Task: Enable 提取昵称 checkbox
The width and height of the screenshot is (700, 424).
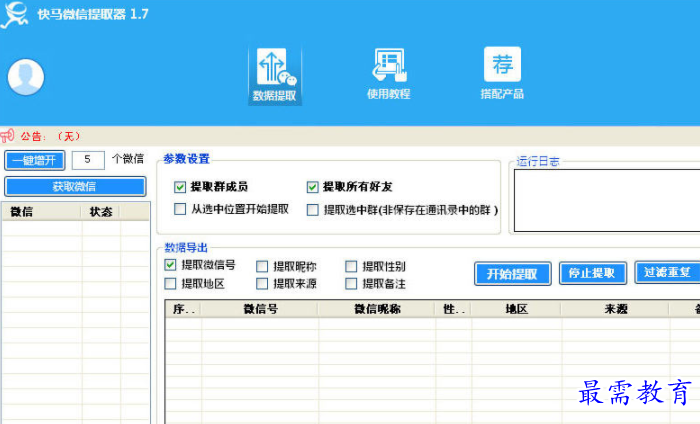Action: coord(262,266)
